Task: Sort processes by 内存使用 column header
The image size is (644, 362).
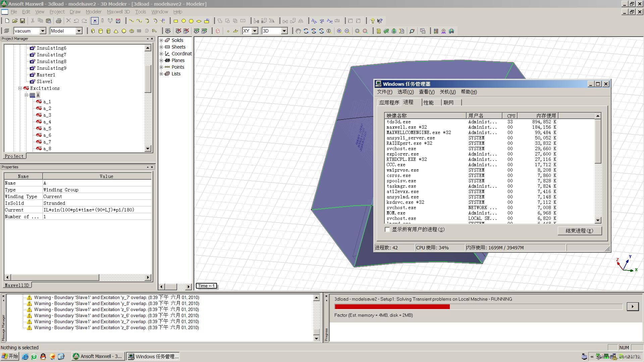Action: 538,116
